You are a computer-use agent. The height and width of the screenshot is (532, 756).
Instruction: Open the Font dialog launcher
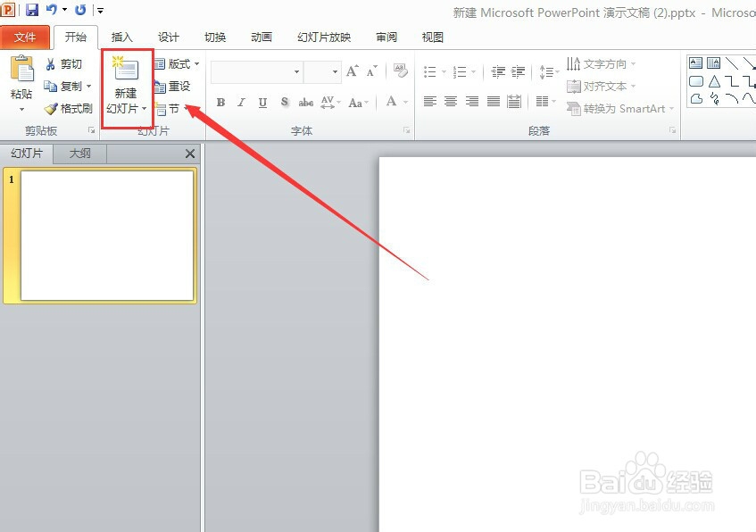(x=407, y=130)
